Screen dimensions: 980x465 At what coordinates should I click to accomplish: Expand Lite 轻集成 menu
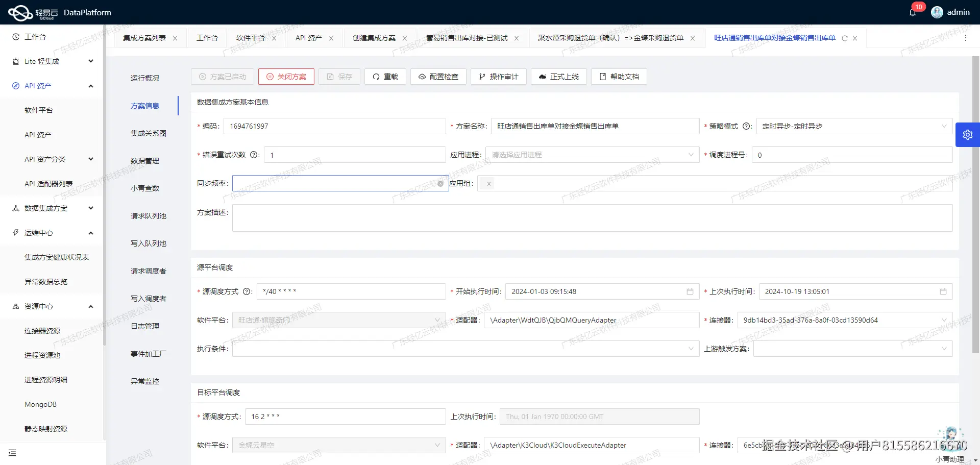coord(91,61)
